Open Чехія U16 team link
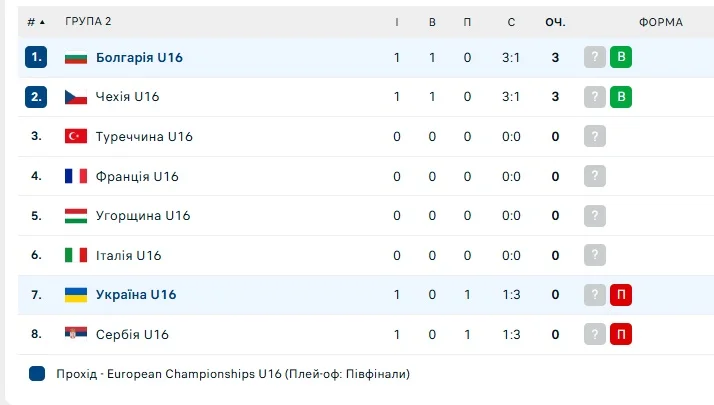Screen dimensions: 714x405 pos(128,97)
